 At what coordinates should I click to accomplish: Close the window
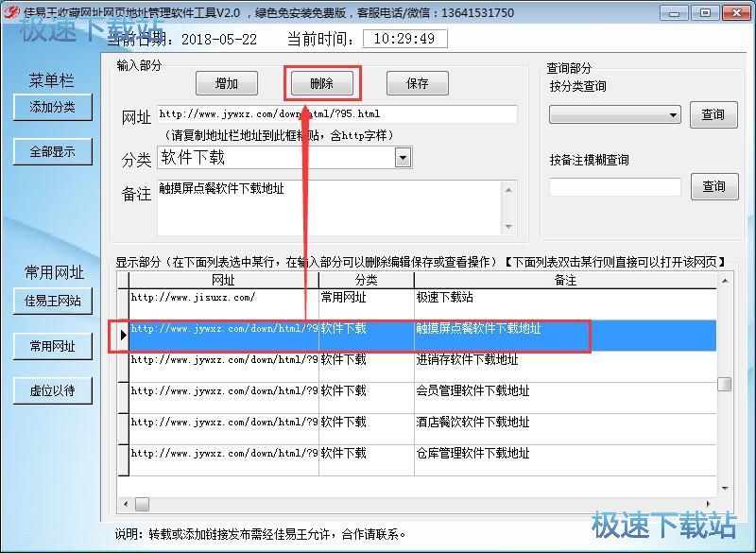tap(736, 12)
